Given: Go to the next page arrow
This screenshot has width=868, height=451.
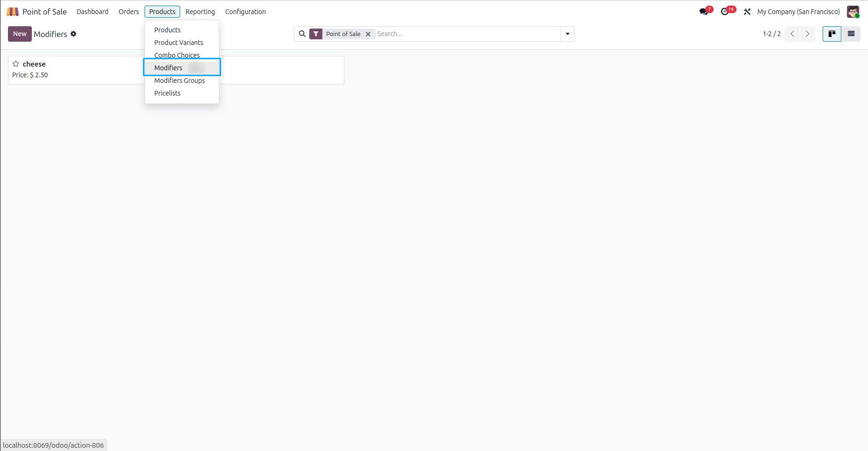Looking at the screenshot, I should (x=807, y=34).
